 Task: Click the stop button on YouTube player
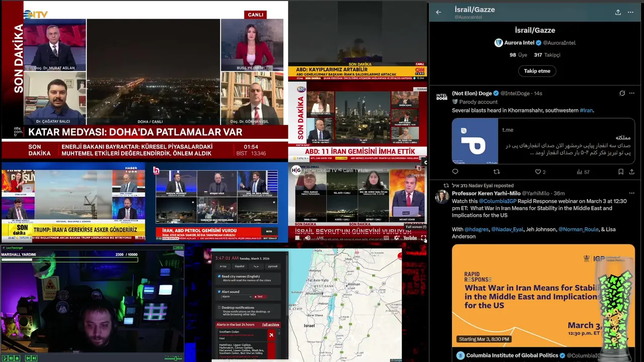point(297,238)
